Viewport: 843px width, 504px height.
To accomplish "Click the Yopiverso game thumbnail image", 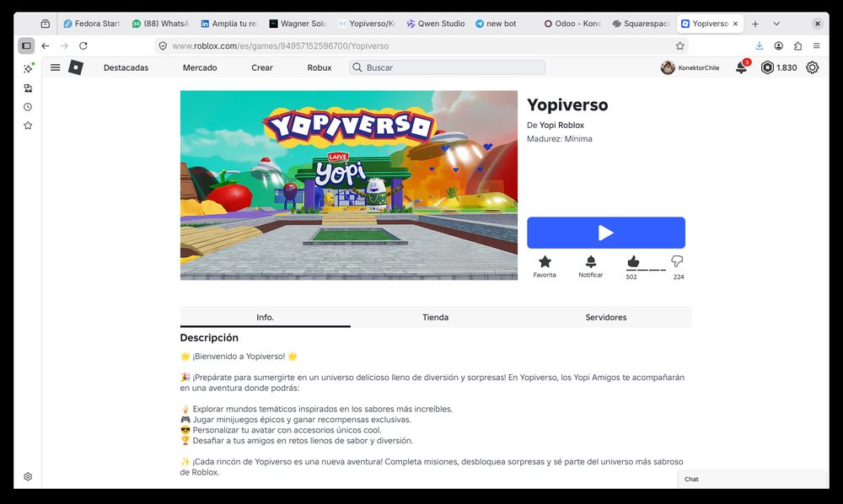I will click(x=349, y=185).
